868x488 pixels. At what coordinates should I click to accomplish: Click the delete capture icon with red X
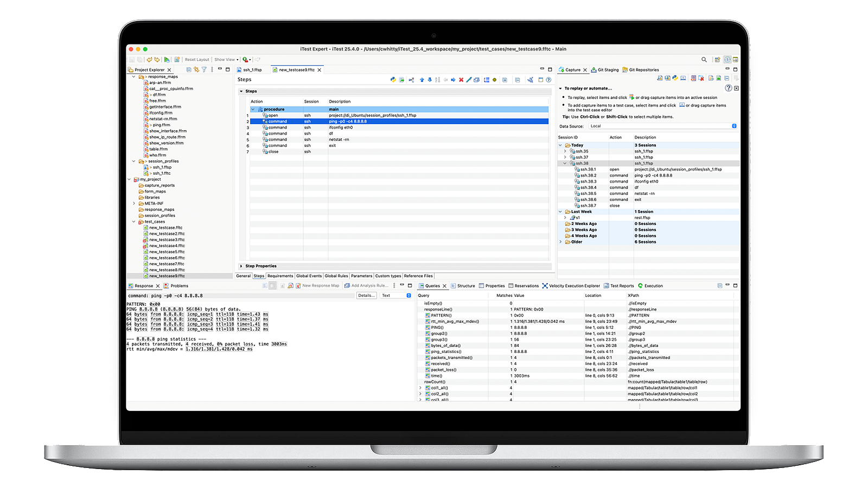coord(701,78)
